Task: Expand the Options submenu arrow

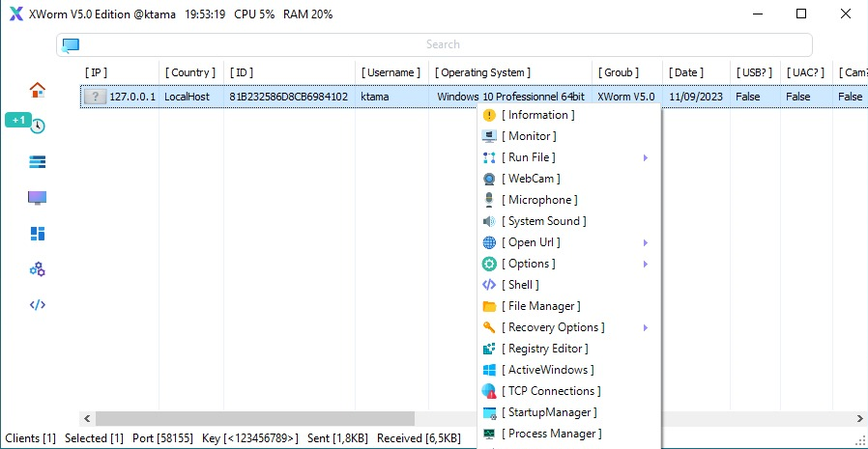Action: coord(646,265)
